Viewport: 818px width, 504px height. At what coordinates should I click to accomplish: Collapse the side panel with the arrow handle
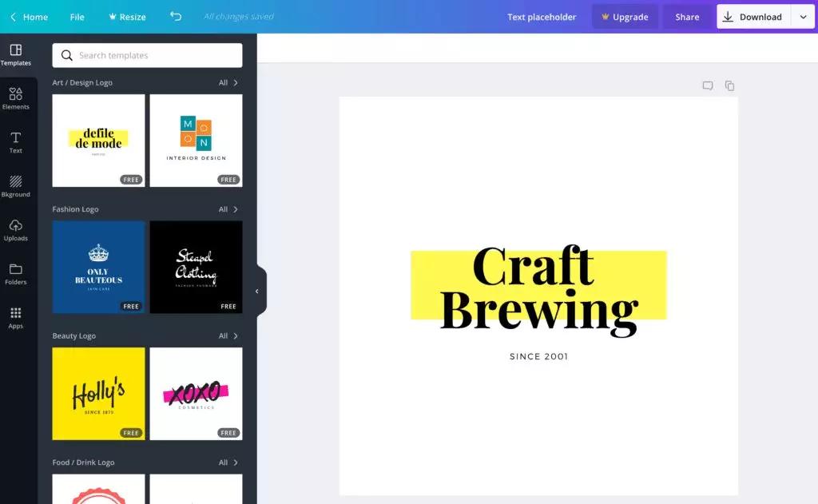coord(257,291)
